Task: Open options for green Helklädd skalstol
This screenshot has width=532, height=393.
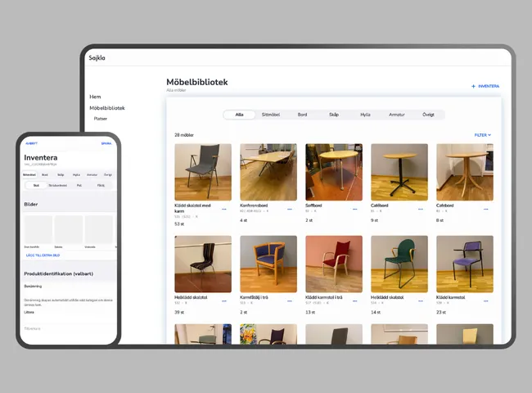Action: coord(421,301)
